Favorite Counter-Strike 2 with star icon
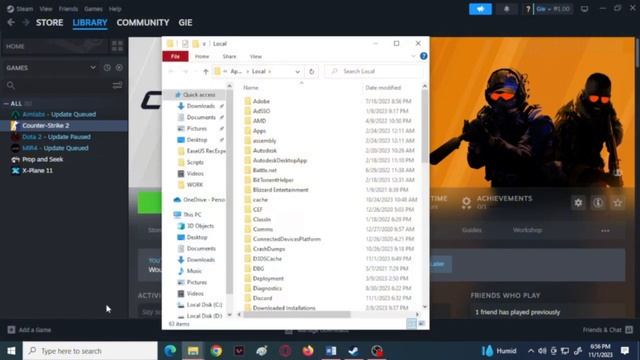Screen dimensions: 640x360 618,202
